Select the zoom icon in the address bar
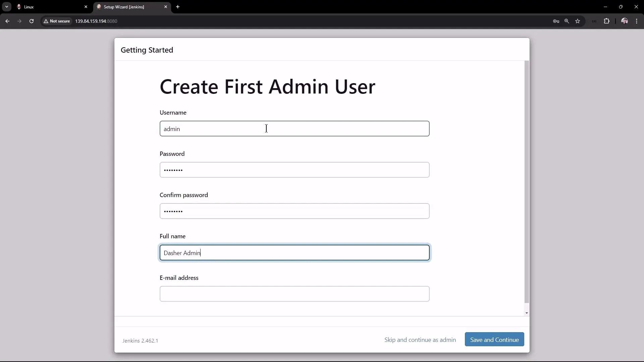The height and width of the screenshot is (362, 644). coord(567,21)
